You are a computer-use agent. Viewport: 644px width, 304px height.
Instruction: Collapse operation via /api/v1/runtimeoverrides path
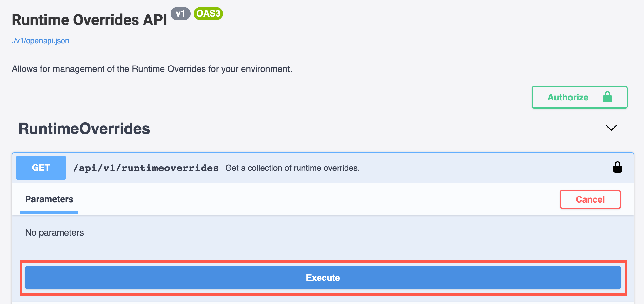(146, 168)
